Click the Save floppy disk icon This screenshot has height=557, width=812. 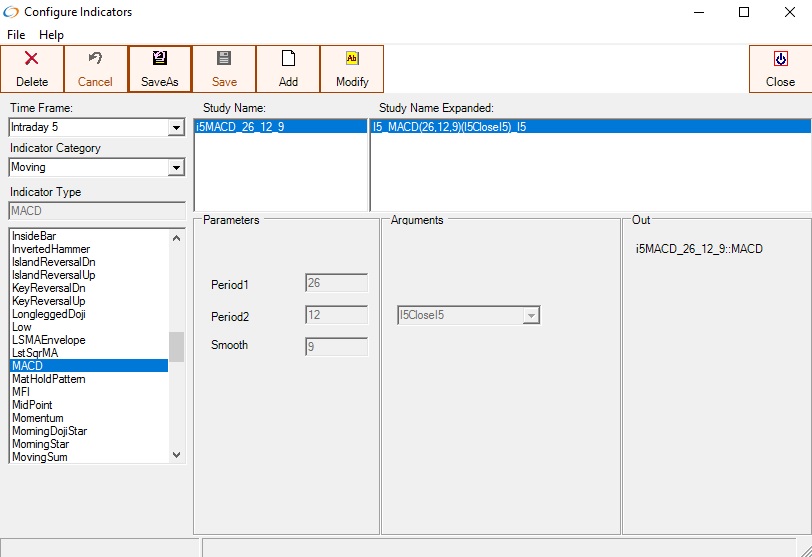[x=224, y=59]
